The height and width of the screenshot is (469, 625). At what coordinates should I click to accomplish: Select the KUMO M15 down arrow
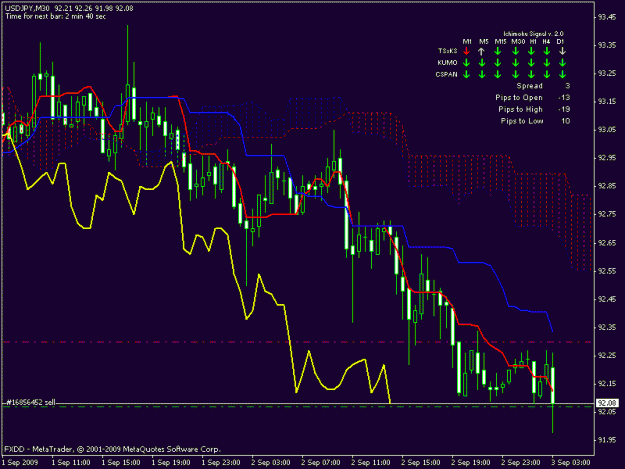coord(497,63)
